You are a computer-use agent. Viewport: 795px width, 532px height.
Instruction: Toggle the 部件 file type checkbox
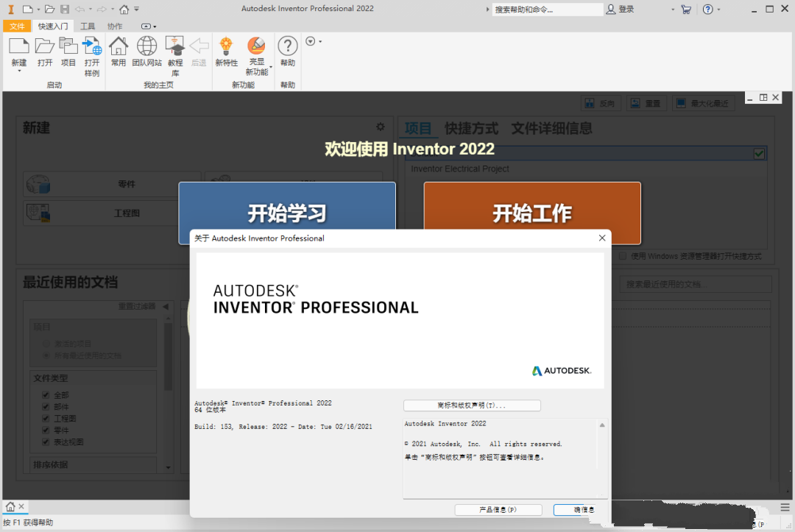click(46, 407)
